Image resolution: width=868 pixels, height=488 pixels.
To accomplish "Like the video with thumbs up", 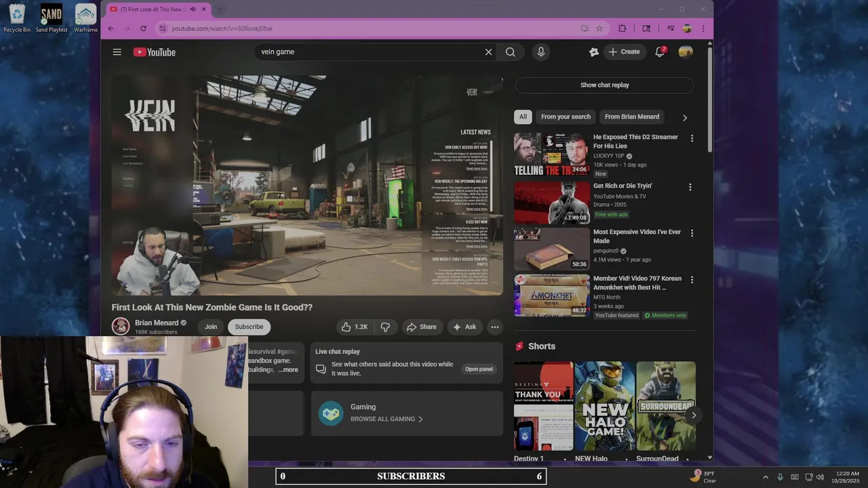I will [x=355, y=327].
